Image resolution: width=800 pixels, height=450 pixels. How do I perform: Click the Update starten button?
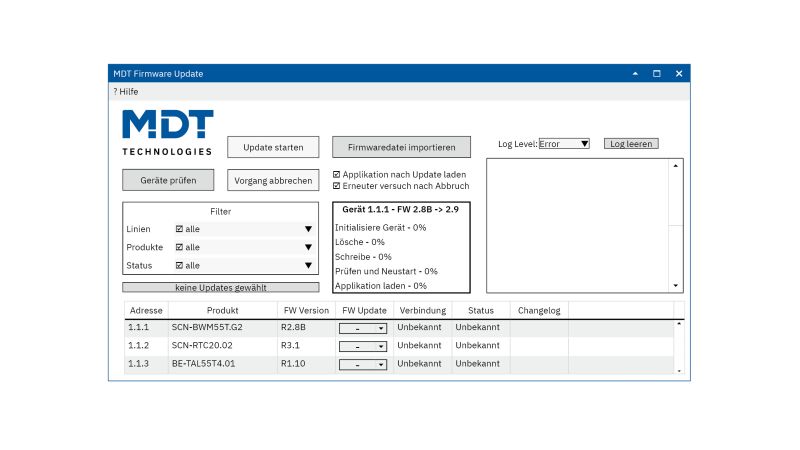coord(273,147)
